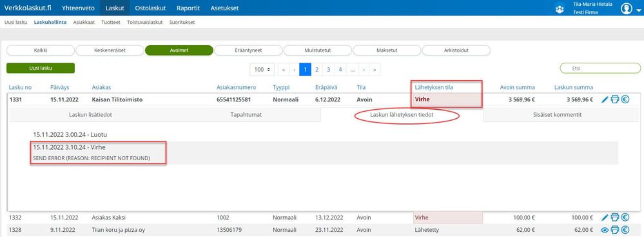The height and width of the screenshot is (237, 644).
Task: Open user profile avatar menu
Action: pos(627,8)
